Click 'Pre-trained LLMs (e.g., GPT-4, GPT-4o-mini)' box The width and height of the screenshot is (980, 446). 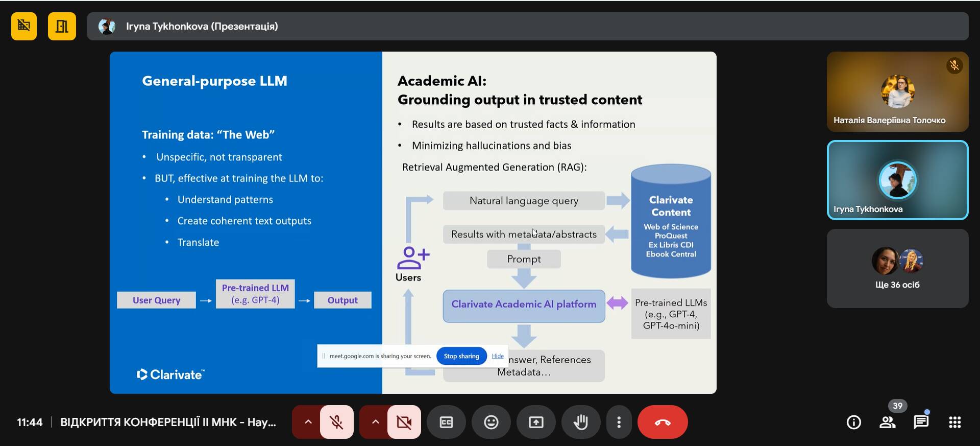tap(671, 314)
